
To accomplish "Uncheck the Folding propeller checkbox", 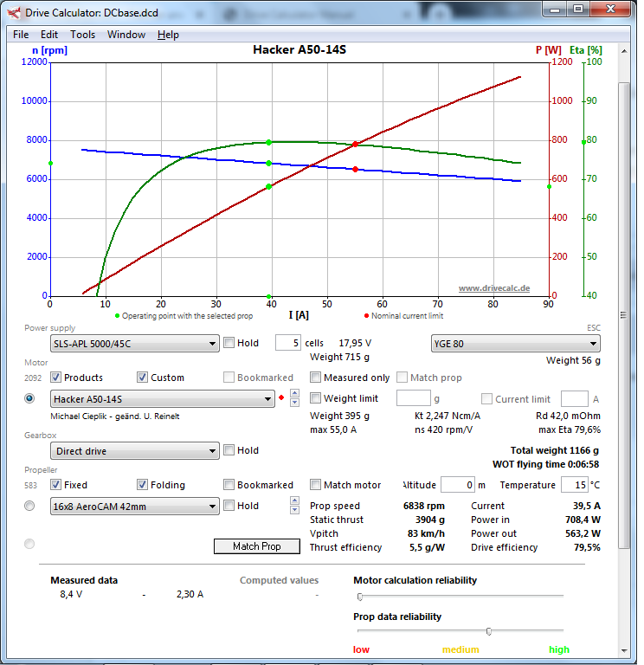I will (x=143, y=485).
